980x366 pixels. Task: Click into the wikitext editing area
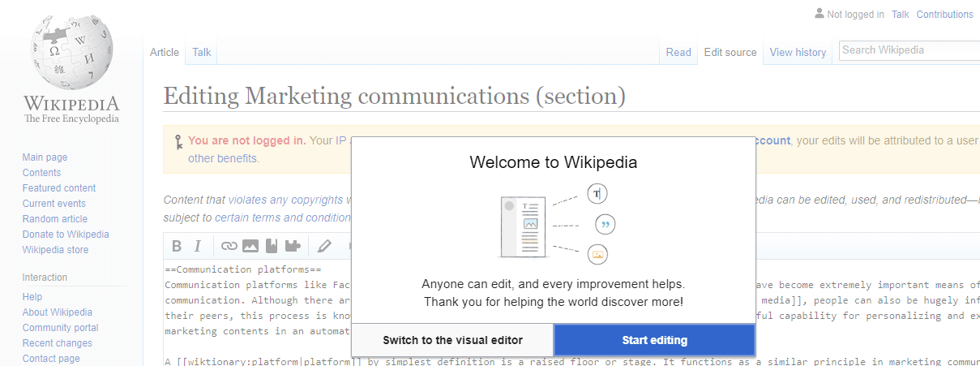click(x=571, y=312)
